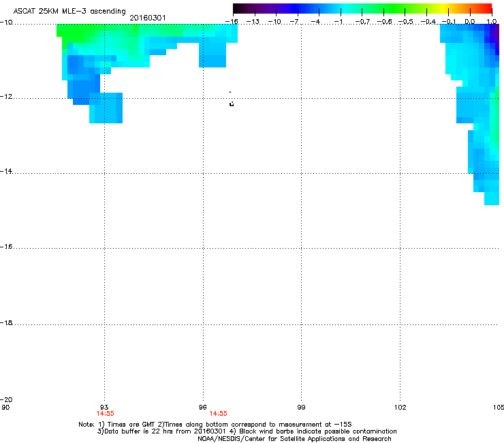The image size is (504, 443).
Task: Click the -0.1 label on the color bar
Action: pyautogui.click(x=449, y=22)
